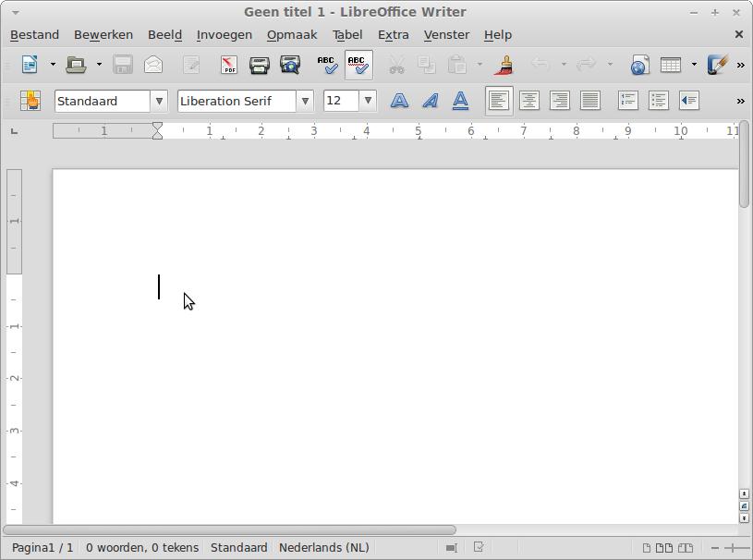
Task: Align text left
Action: coord(499,101)
